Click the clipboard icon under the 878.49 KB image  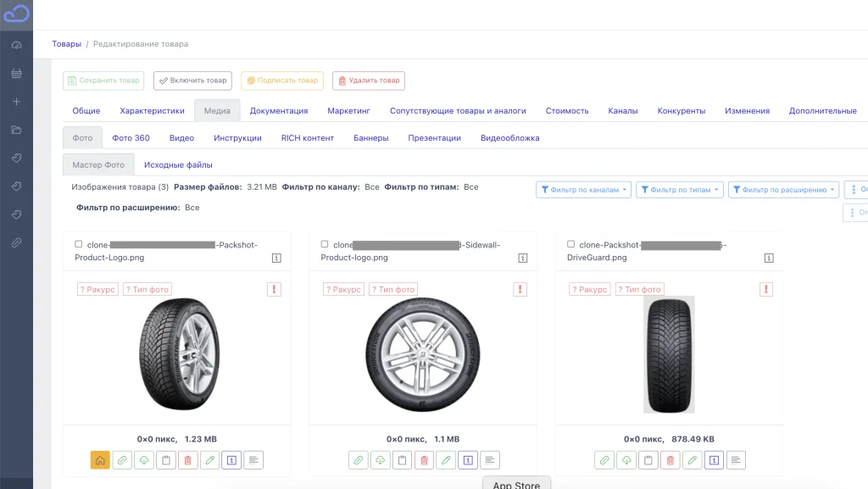pos(648,460)
